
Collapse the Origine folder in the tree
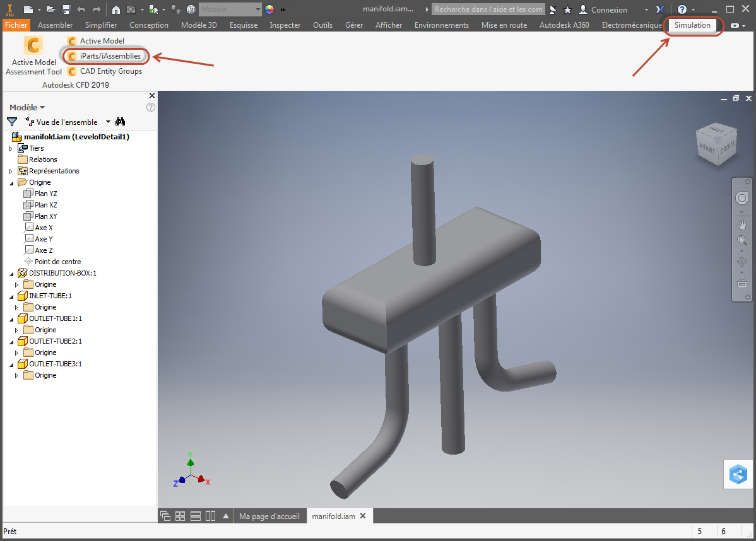point(11,183)
